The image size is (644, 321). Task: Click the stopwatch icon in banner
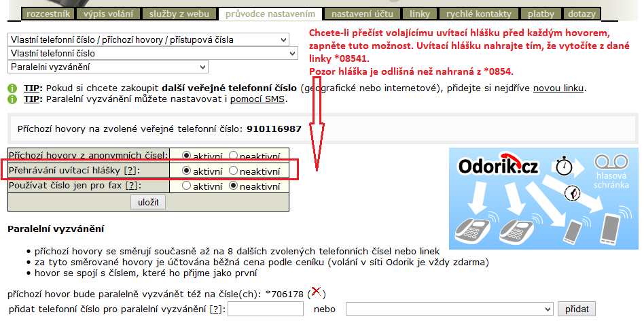[562, 165]
